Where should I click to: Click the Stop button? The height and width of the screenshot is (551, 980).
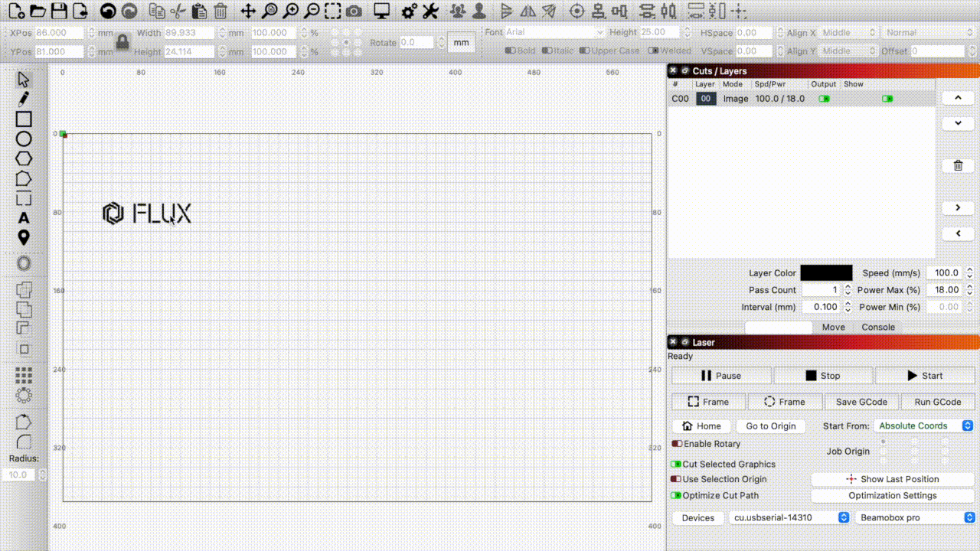(x=823, y=376)
